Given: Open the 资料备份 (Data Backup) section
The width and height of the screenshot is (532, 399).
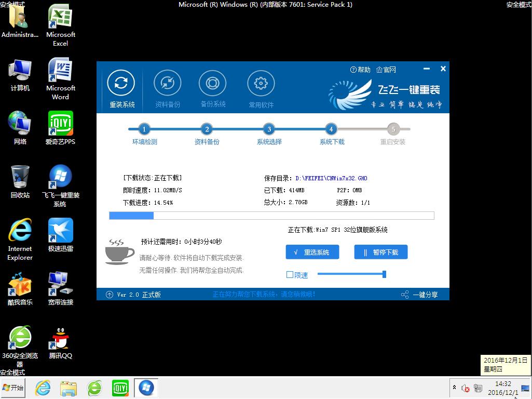Looking at the screenshot, I should pos(167,88).
